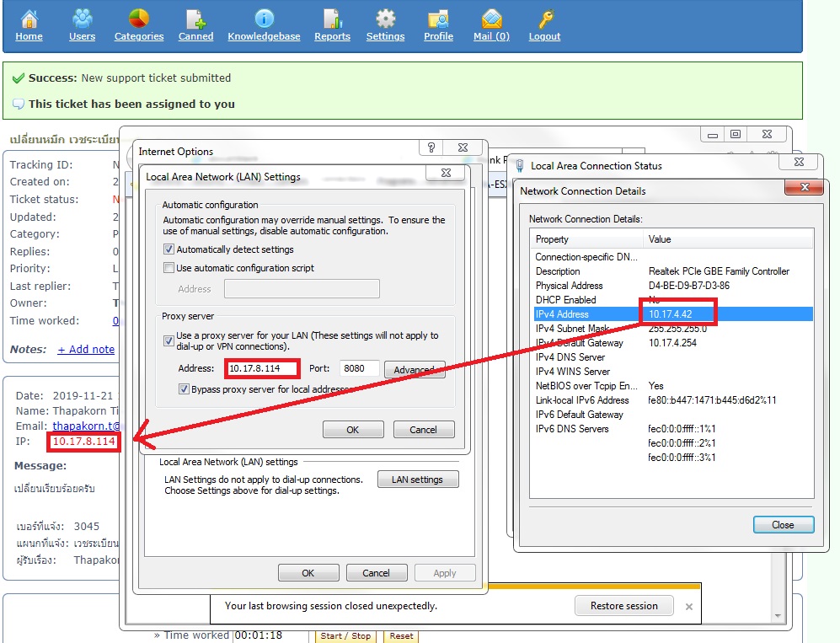Open the Settings menu link
The width and height of the screenshot is (840, 643).
(x=385, y=36)
